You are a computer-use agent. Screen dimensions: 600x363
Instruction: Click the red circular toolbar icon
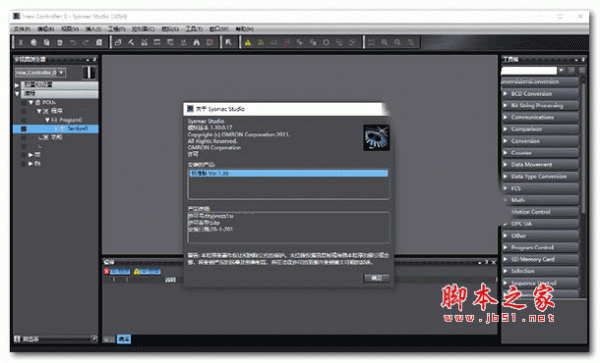pyautogui.click(x=209, y=42)
